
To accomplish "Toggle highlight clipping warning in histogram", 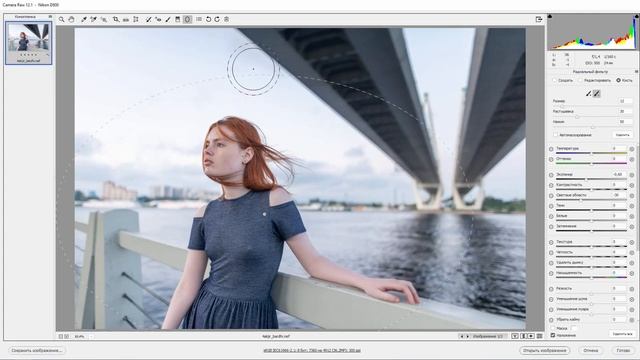I will point(636,16).
